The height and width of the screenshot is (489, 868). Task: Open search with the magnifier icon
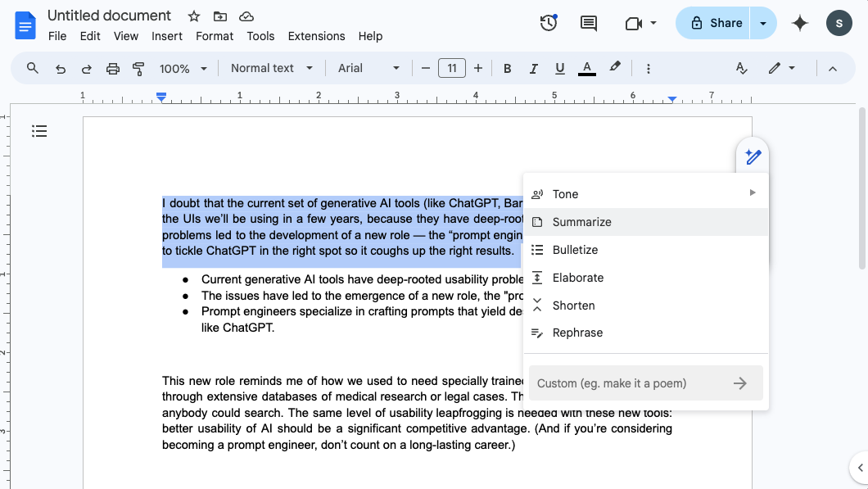[32, 68]
